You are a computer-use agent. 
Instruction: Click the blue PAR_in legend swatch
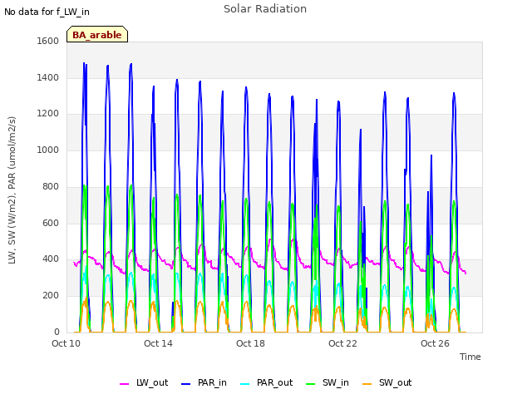tap(186, 384)
